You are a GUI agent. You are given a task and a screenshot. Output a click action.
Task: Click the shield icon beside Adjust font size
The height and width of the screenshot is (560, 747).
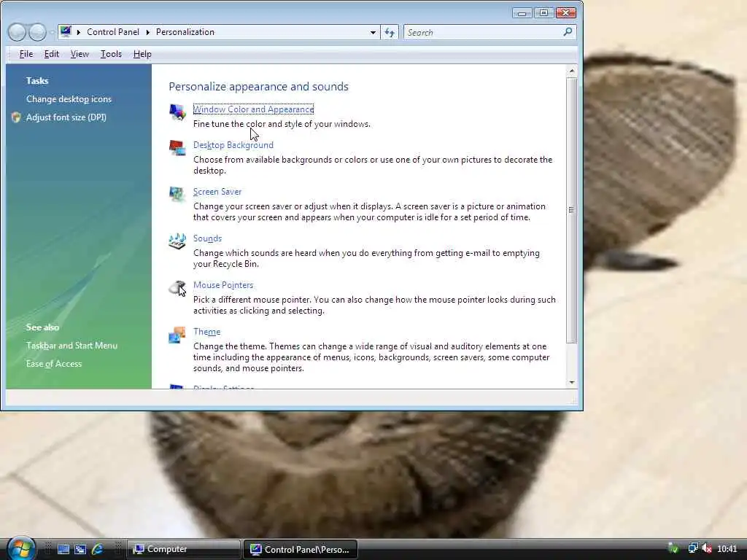16,117
